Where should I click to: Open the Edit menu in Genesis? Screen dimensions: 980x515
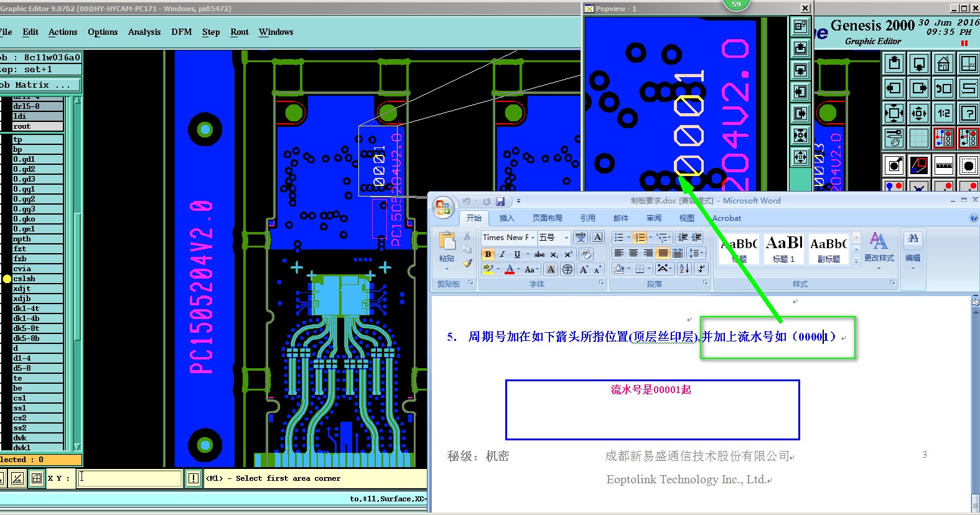(30, 32)
